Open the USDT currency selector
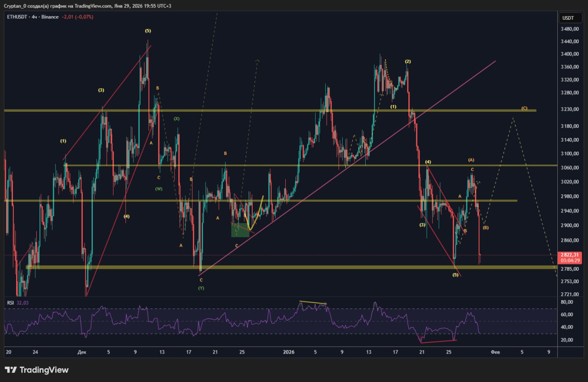Screen dimensions: 588x382 pos(568,18)
